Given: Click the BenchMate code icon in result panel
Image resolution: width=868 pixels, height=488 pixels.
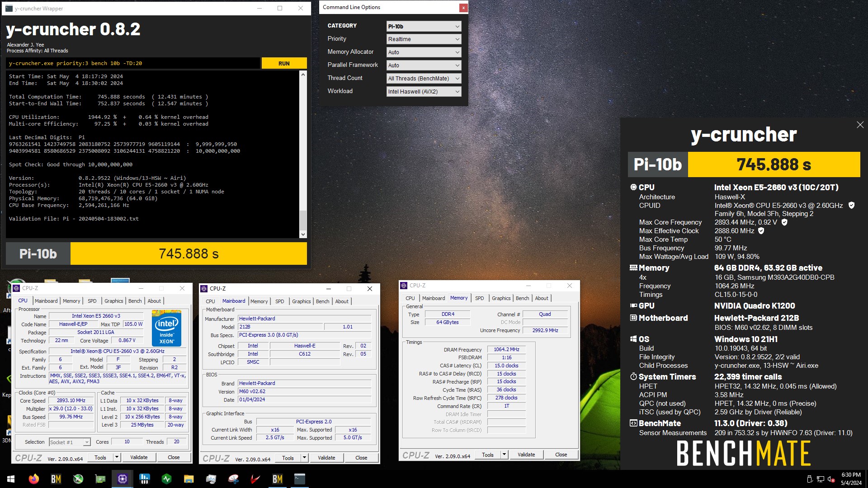Looking at the screenshot, I should coord(633,423).
